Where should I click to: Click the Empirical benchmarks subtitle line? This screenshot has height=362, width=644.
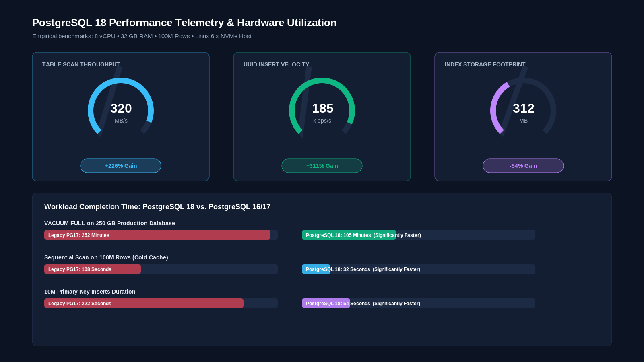pos(142,36)
